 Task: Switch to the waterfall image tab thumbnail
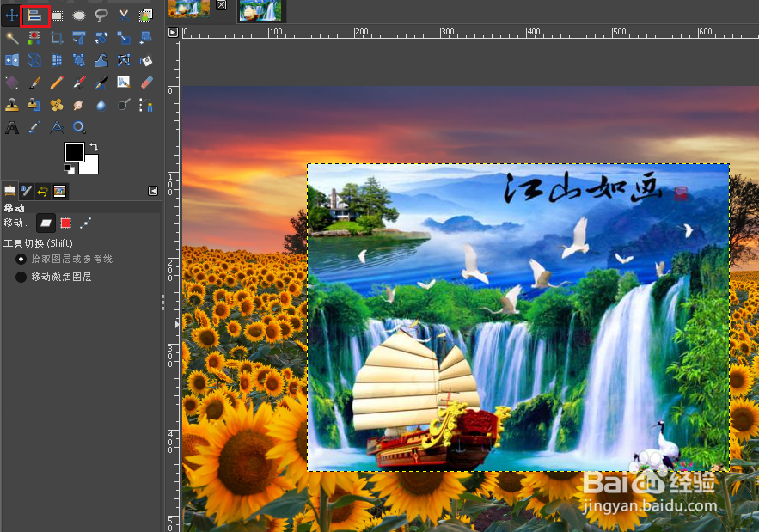click(260, 10)
